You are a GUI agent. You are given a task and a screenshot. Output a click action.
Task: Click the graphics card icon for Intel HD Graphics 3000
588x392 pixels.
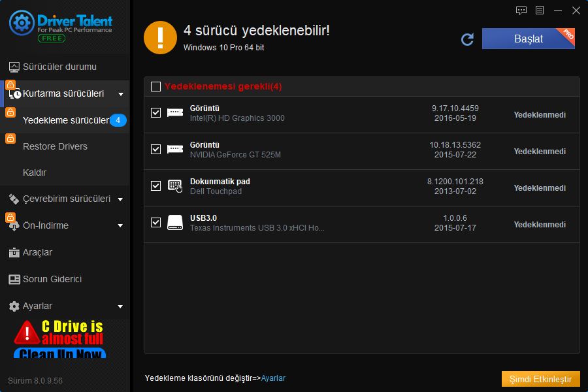click(175, 112)
